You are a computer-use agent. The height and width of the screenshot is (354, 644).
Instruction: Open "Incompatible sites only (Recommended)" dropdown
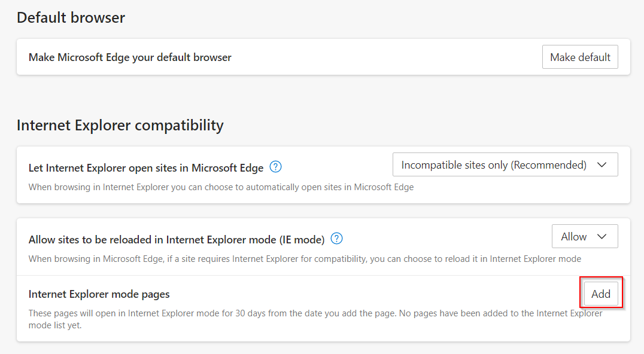[505, 165]
